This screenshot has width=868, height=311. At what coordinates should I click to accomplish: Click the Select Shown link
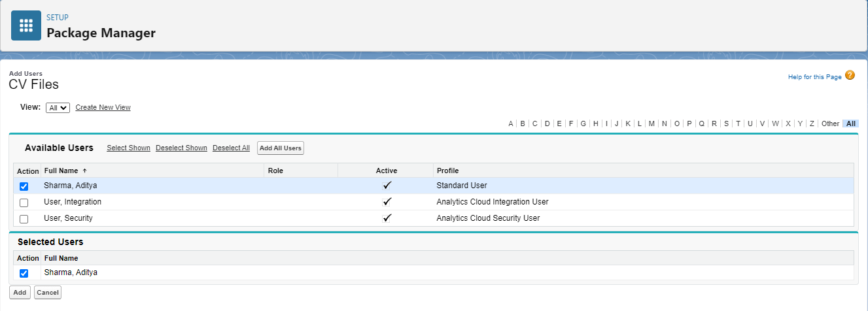click(129, 148)
